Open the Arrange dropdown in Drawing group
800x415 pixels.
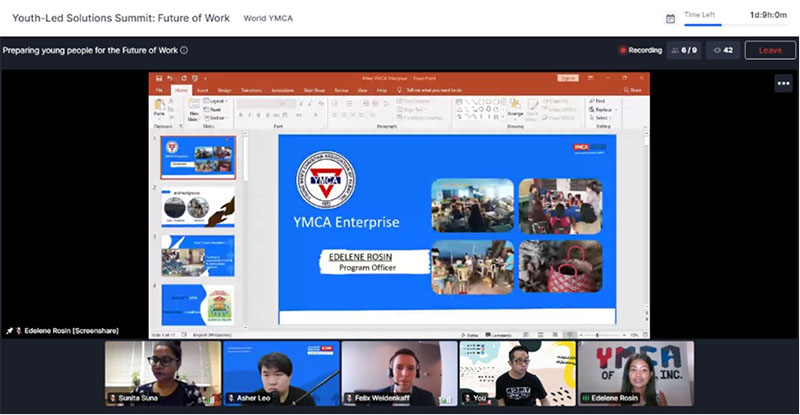pyautogui.click(x=515, y=108)
